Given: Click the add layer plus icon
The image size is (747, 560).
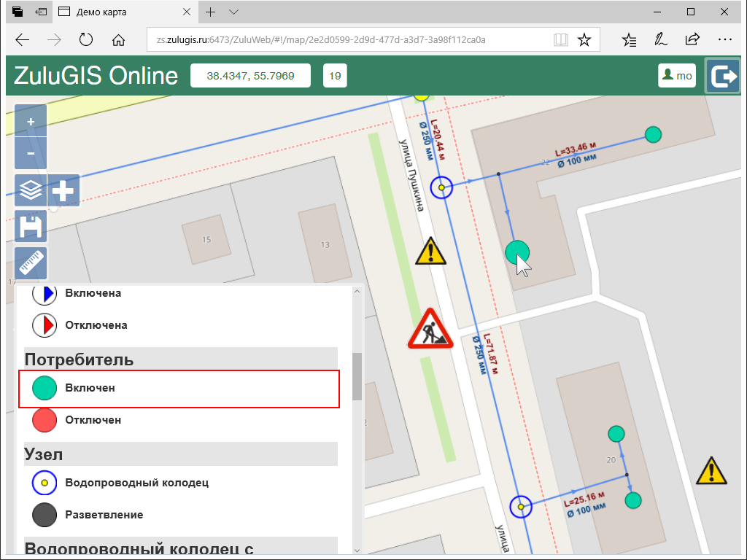Looking at the screenshot, I should [63, 190].
